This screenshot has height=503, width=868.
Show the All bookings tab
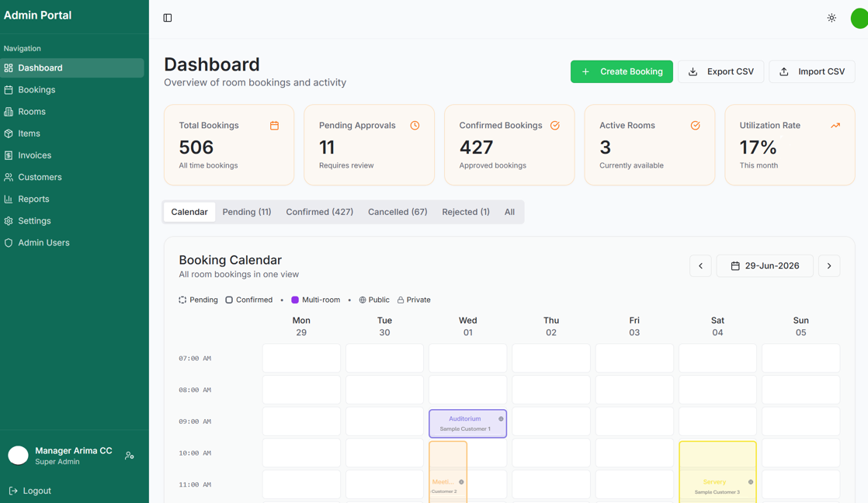point(509,212)
